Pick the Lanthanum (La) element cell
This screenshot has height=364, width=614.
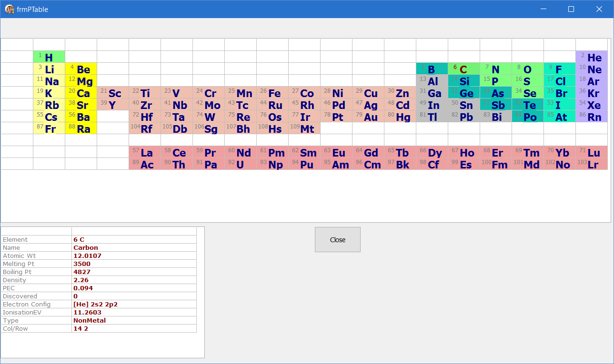point(144,152)
